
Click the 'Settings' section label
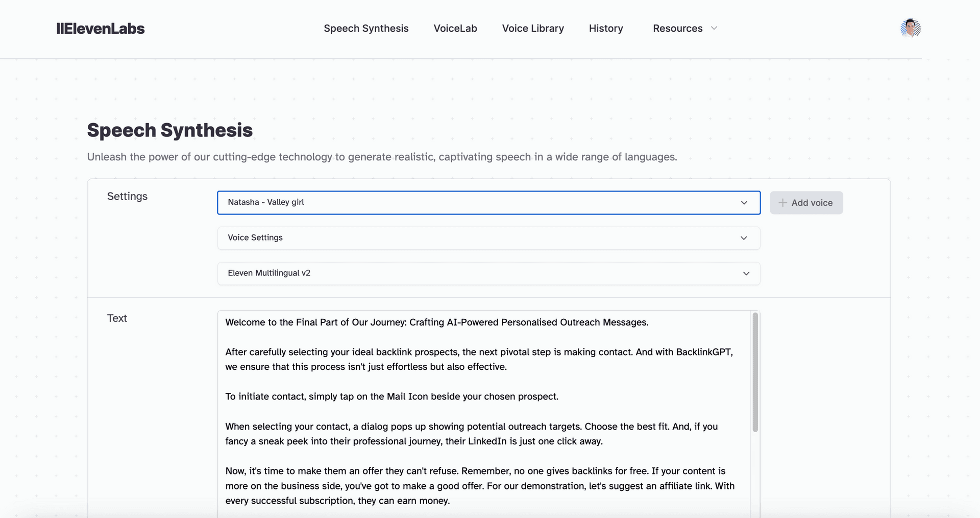(127, 197)
